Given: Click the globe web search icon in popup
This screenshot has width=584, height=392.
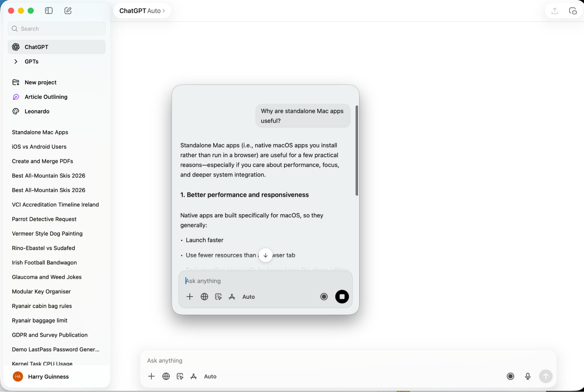Looking at the screenshot, I should (x=204, y=297).
